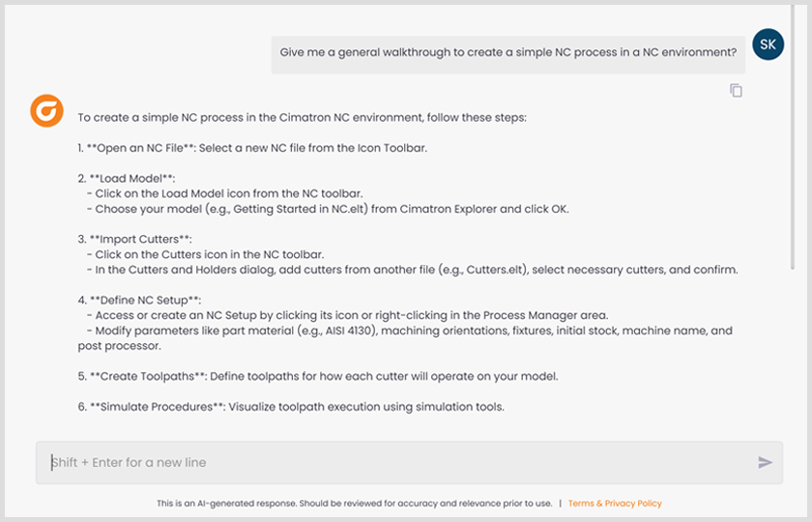Viewport: 812px width, 522px height.
Task: Click the user question message bubble
Action: 508,52
